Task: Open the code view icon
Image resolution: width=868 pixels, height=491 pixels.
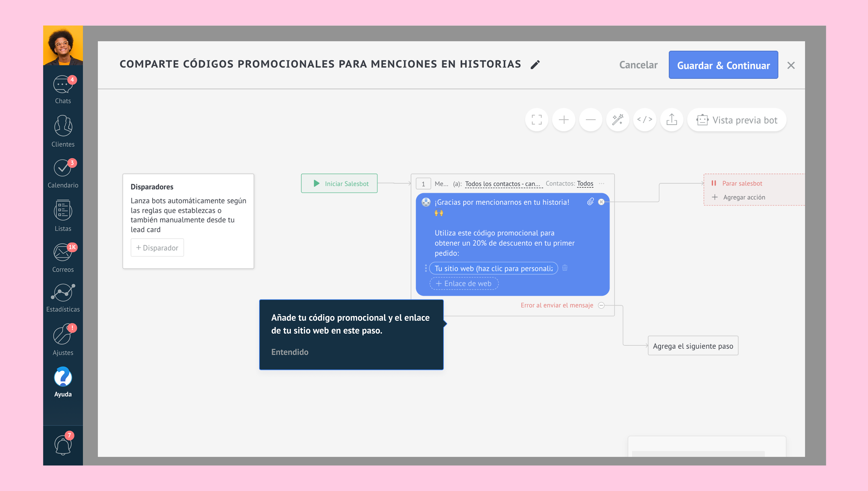Action: click(645, 120)
